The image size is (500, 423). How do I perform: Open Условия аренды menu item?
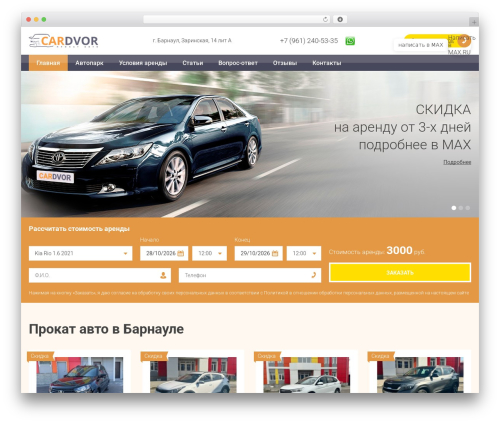click(143, 63)
